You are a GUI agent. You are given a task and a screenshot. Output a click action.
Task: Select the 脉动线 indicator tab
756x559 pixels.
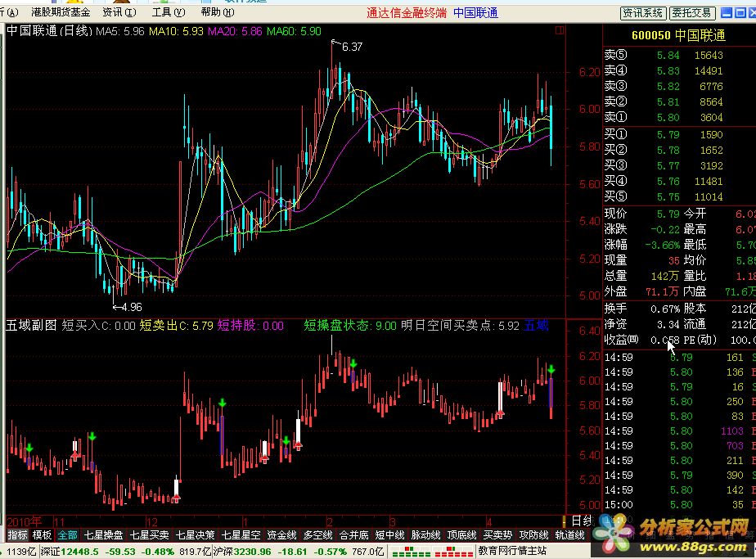pos(425,535)
